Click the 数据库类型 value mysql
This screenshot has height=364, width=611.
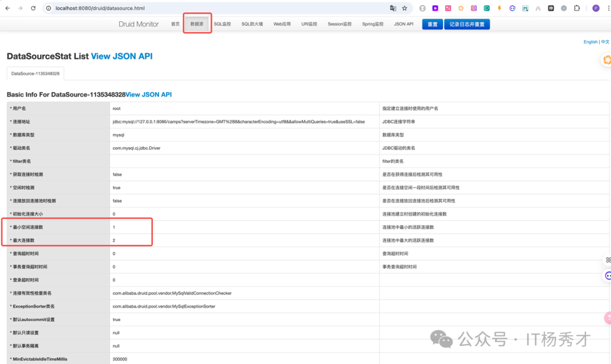pyautogui.click(x=118, y=135)
